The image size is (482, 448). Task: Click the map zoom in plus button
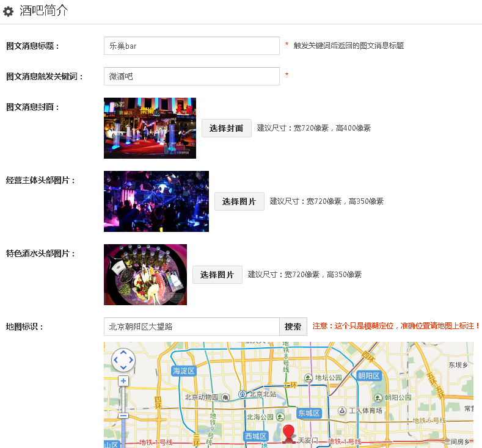click(x=123, y=381)
